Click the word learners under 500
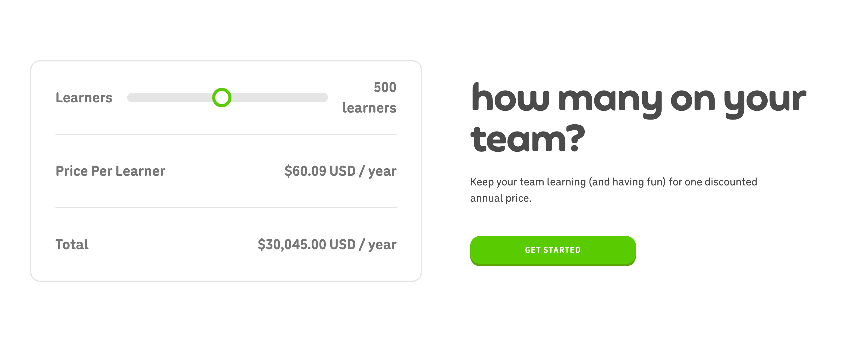The image size is (868, 342). [x=369, y=108]
